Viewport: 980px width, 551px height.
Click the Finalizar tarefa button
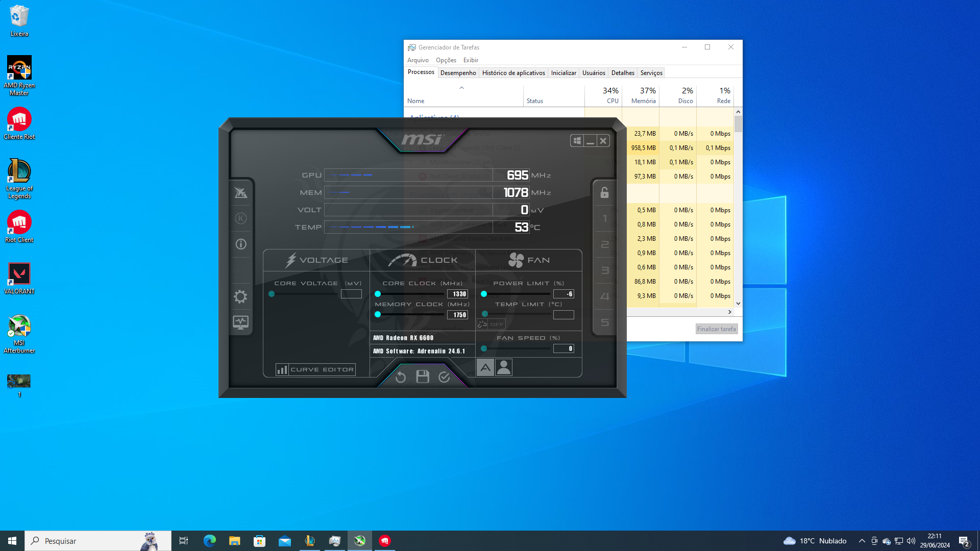(x=716, y=329)
